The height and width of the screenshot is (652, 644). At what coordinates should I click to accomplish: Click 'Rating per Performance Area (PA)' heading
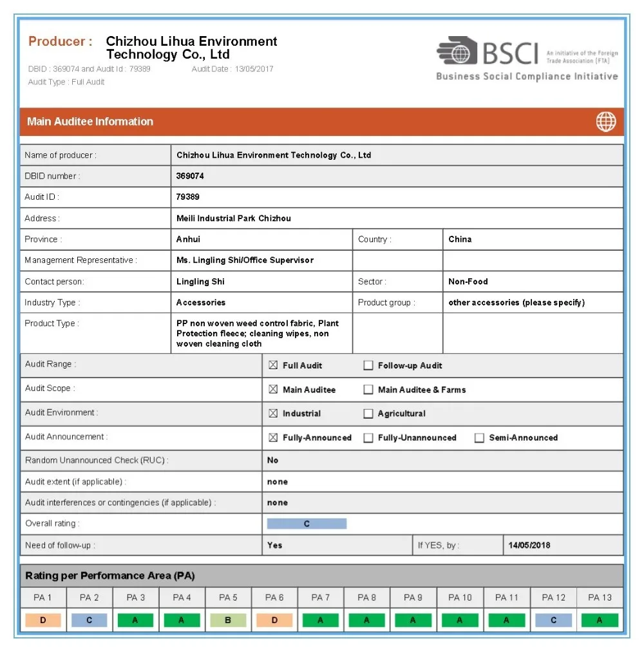(x=109, y=575)
